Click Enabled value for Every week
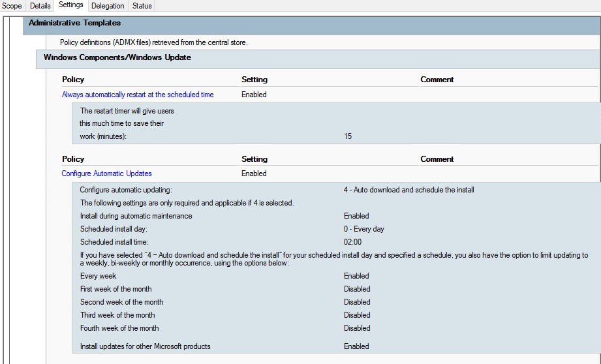Viewport: 601px width, 364px height. [x=356, y=276]
